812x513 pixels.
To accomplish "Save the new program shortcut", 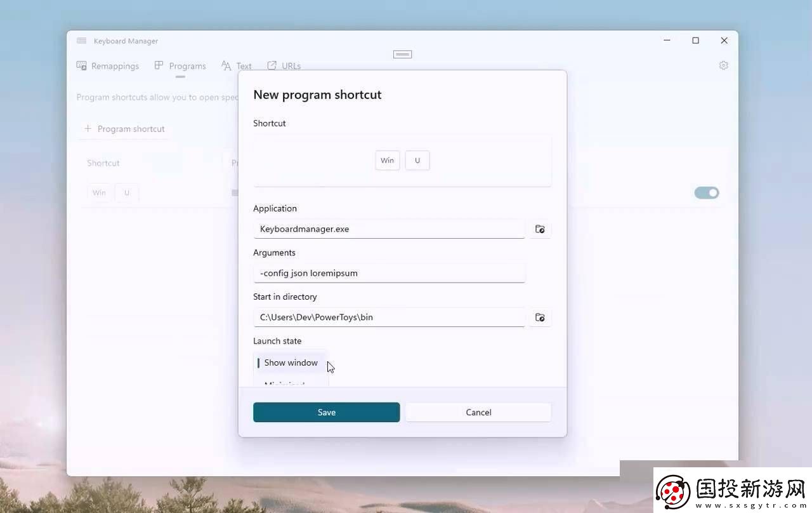I will 326,413.
